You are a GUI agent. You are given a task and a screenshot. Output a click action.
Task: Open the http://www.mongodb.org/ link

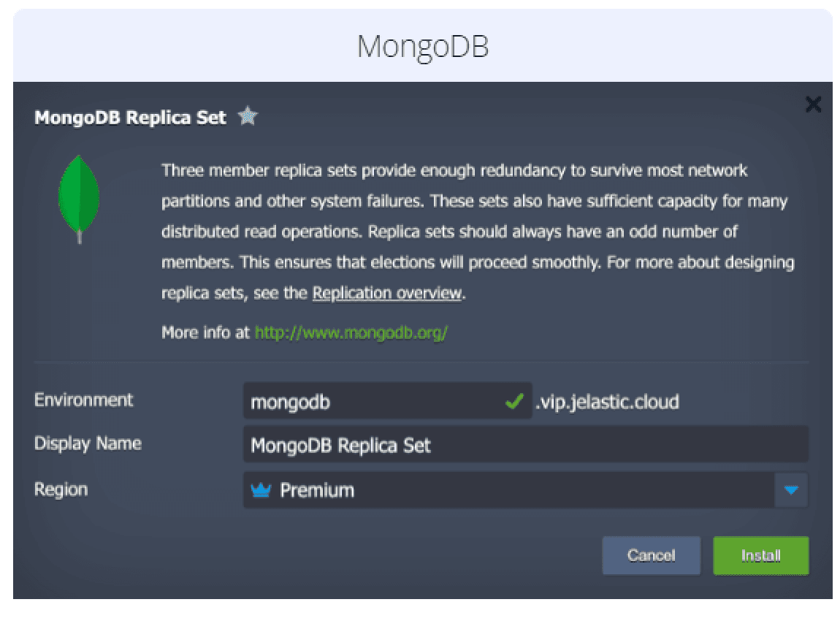pos(351,333)
